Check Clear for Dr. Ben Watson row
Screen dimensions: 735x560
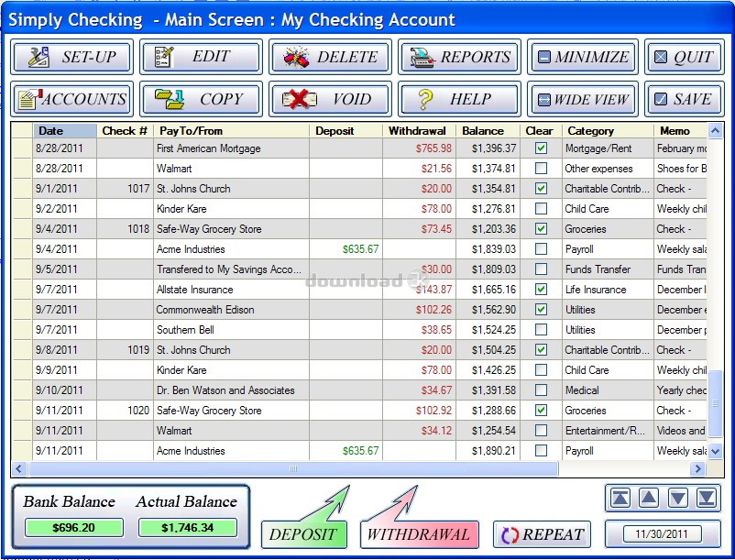tap(541, 390)
